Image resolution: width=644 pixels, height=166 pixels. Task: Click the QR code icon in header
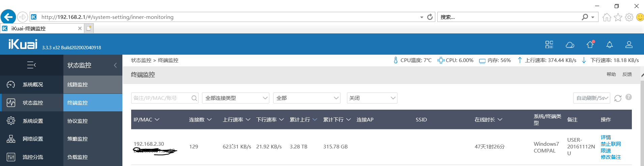click(x=549, y=45)
